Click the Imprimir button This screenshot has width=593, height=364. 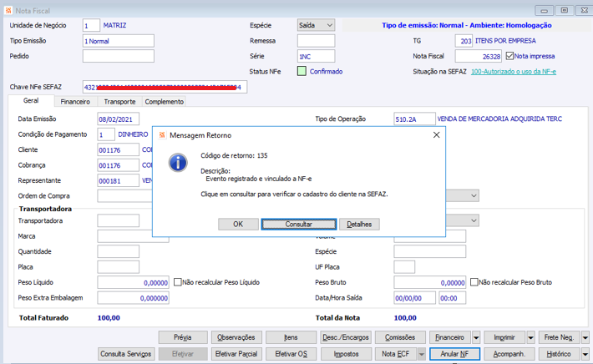click(x=504, y=337)
